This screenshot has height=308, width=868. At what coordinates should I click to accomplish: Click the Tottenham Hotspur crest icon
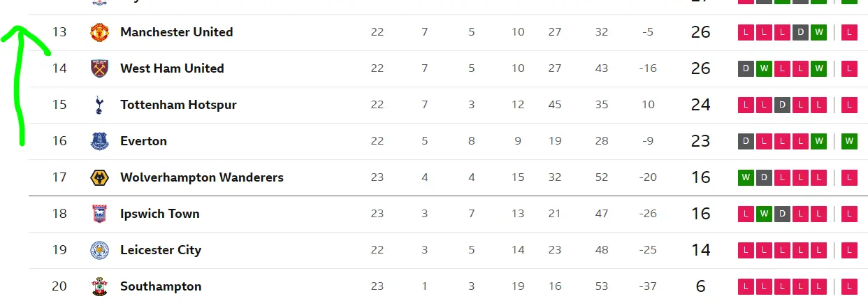(x=100, y=105)
